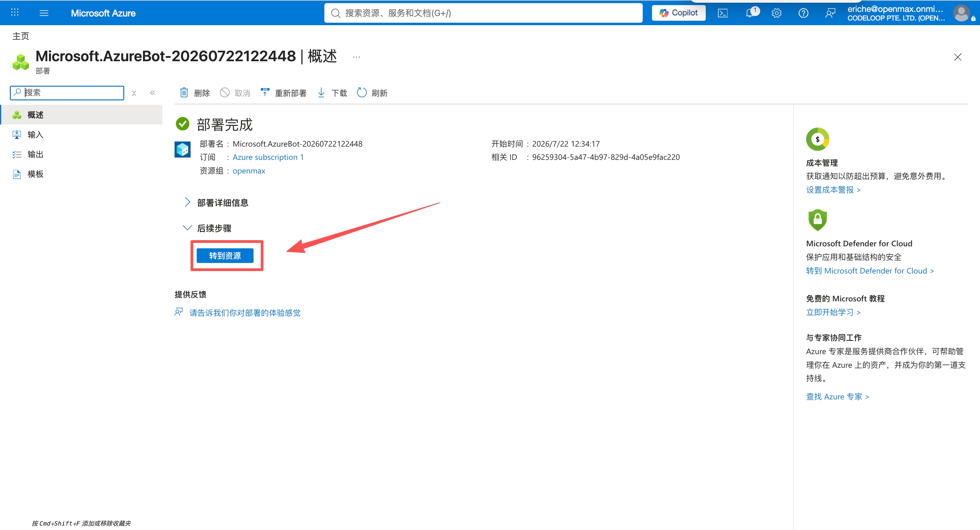The width and height of the screenshot is (980, 530).
Task: Open the account avatar menu
Action: 961,13
